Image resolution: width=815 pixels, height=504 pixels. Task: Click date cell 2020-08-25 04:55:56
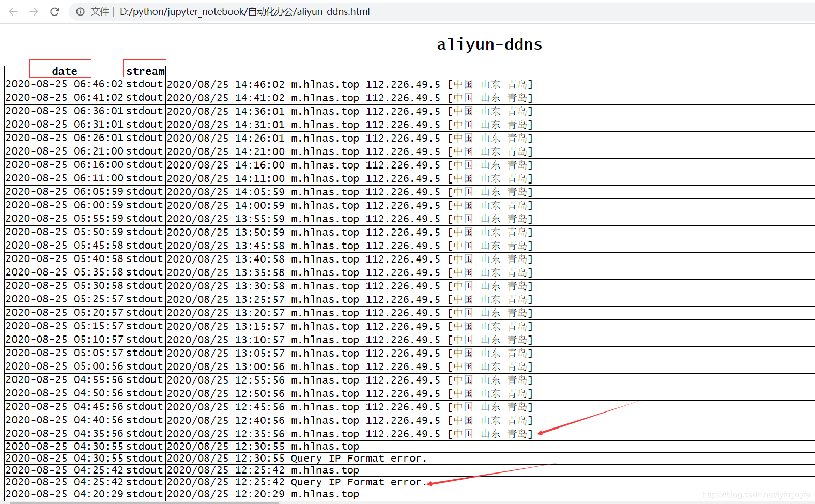(x=65, y=380)
